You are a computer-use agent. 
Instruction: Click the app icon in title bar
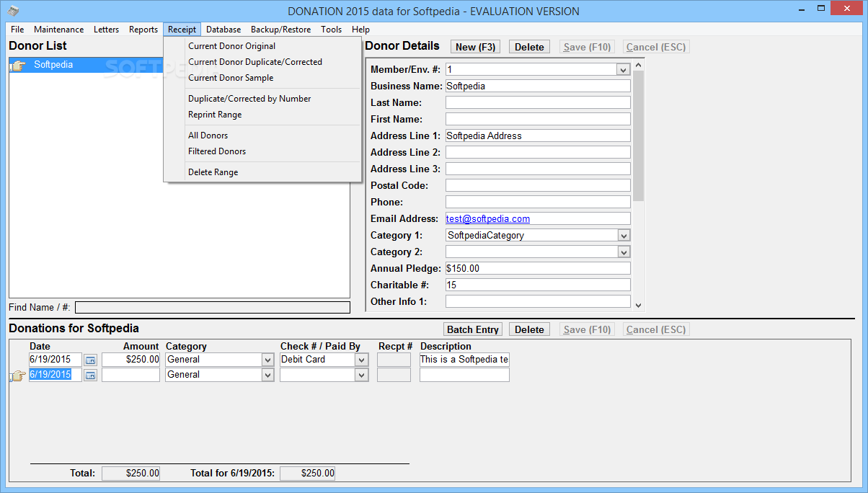pos(14,11)
